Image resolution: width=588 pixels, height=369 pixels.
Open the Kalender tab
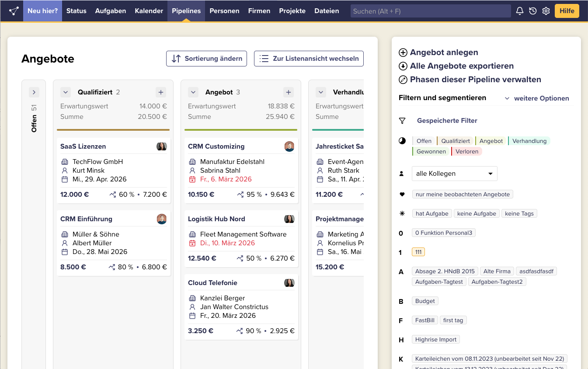click(x=149, y=10)
